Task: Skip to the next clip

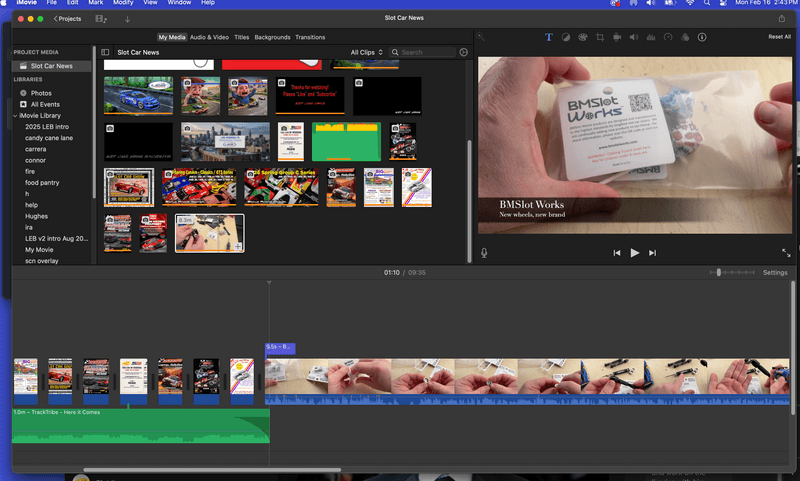Action: click(x=653, y=252)
